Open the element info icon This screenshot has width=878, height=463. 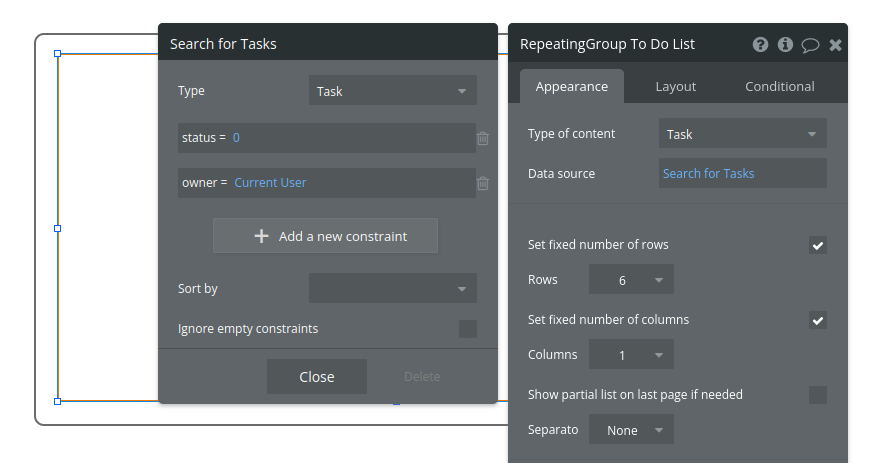785,45
